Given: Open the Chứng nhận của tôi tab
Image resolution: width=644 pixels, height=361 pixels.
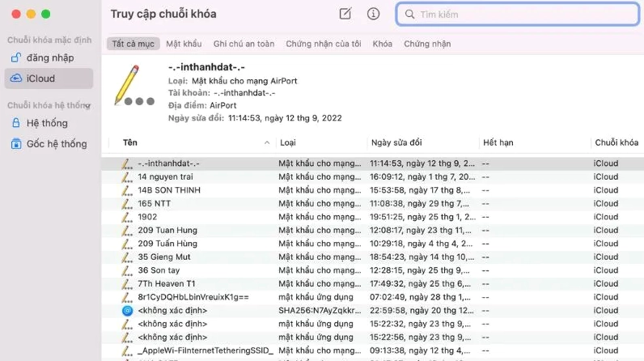Looking at the screenshot, I should click(x=323, y=44).
